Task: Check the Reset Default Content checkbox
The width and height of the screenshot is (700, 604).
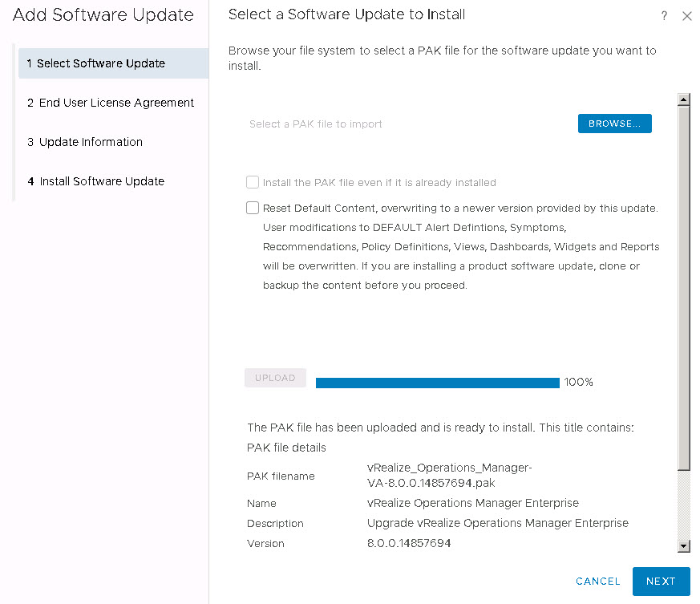Action: coord(253,208)
